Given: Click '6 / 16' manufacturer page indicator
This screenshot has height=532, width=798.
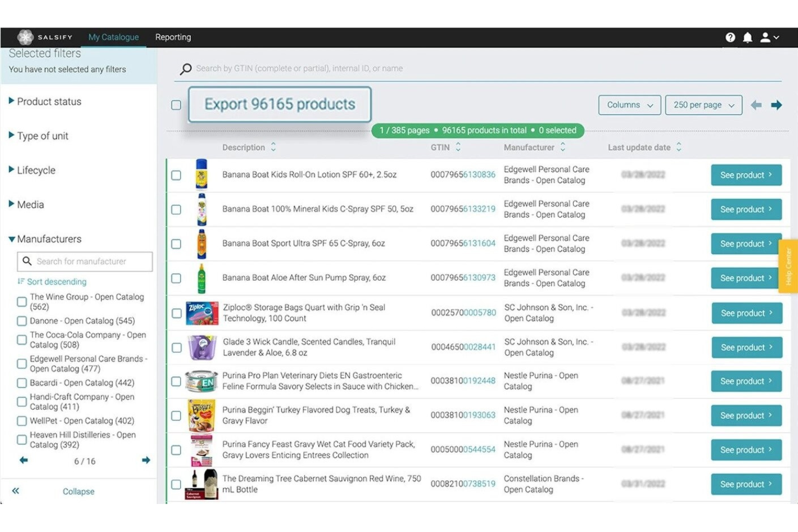Looking at the screenshot, I should click(x=85, y=461).
